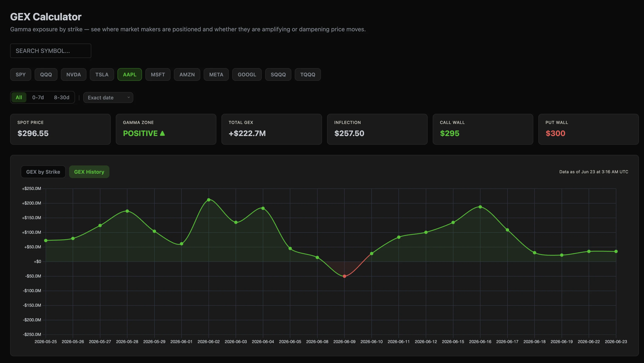Choose the SQQQ ticker chip

click(x=278, y=75)
